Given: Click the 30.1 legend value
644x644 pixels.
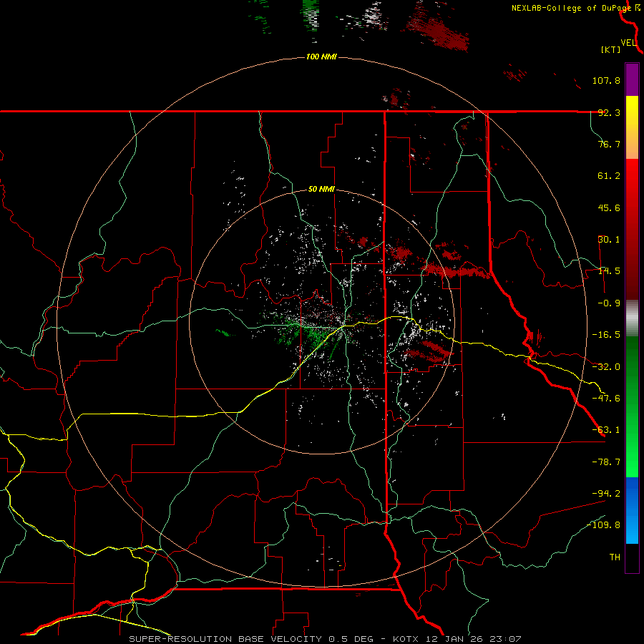Looking at the screenshot, I should pyautogui.click(x=609, y=240).
